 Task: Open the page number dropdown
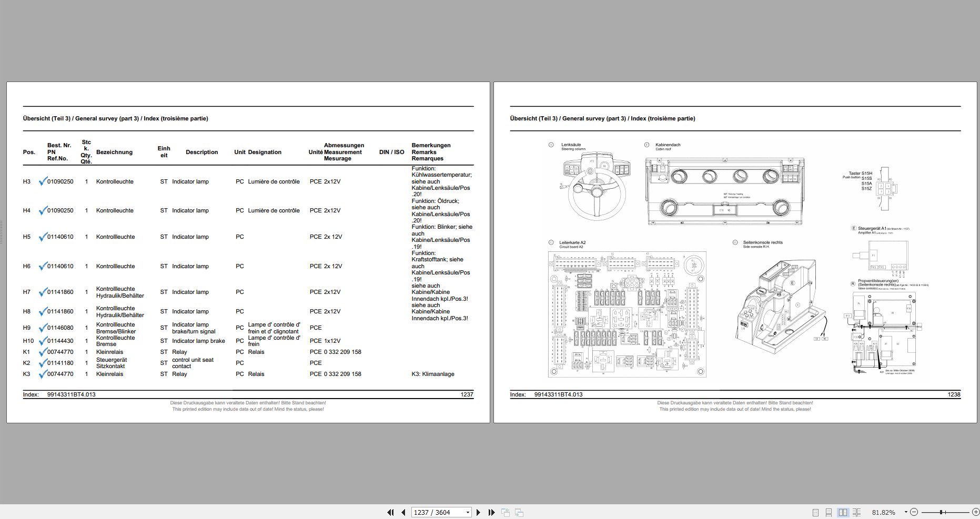[x=468, y=512]
